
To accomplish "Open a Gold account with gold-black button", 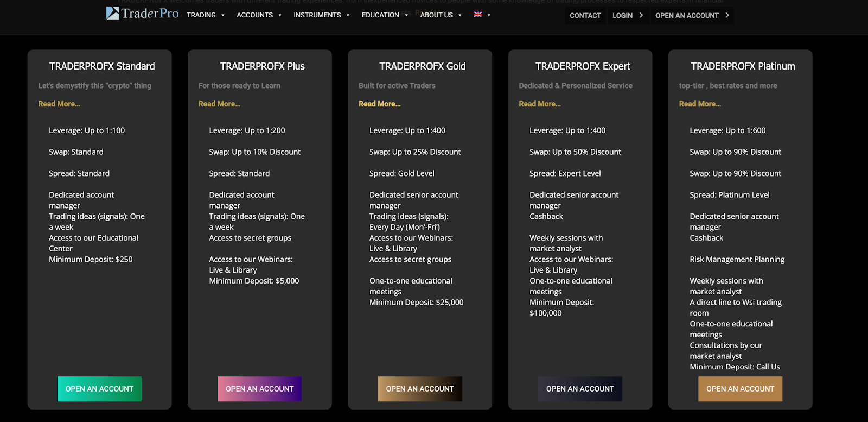I will pos(420,389).
